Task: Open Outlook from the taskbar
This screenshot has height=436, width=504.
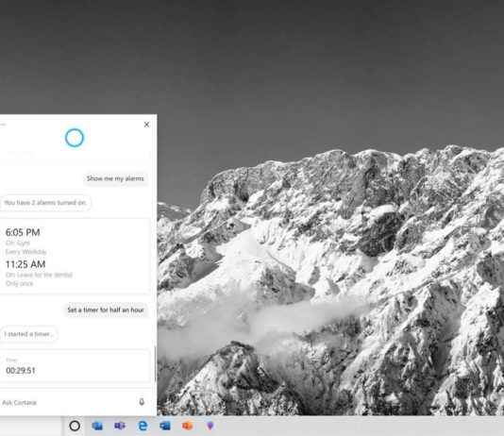Action: [x=97, y=426]
